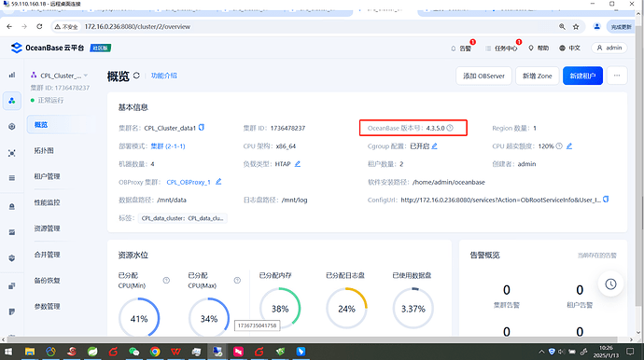Open 参数管理 in the side menu
The image size is (644, 360).
47,306
